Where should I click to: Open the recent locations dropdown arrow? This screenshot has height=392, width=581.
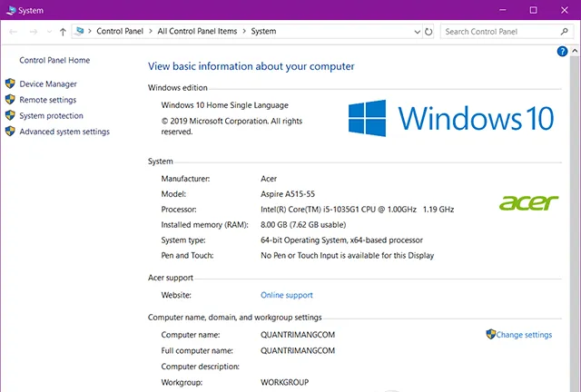coord(48,32)
